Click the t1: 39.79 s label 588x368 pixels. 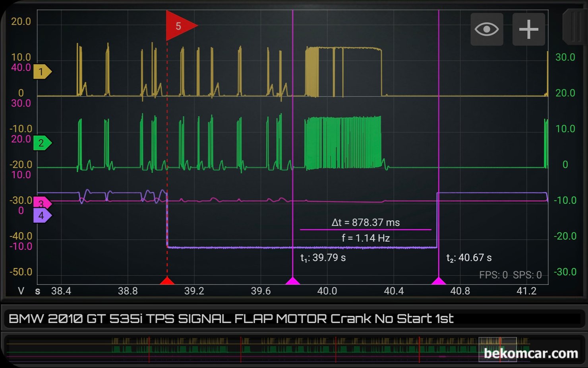(323, 258)
